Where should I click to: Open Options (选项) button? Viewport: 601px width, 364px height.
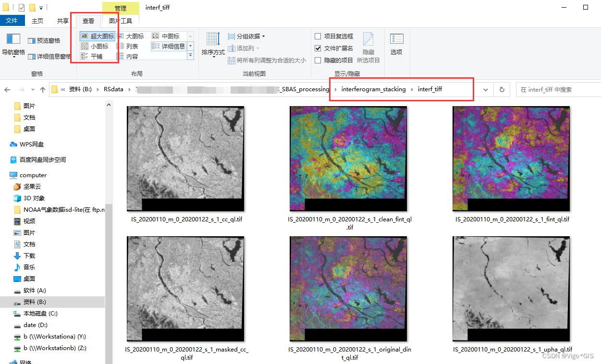coord(396,45)
